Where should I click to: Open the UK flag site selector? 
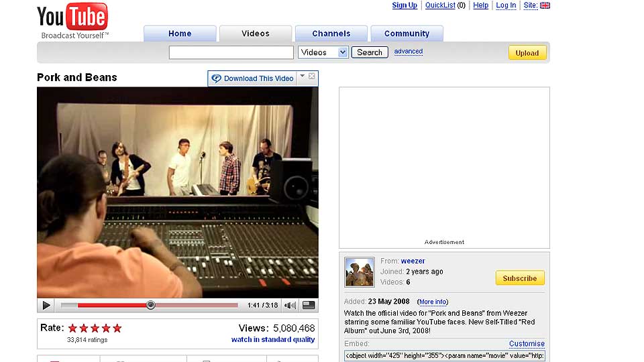545,5
